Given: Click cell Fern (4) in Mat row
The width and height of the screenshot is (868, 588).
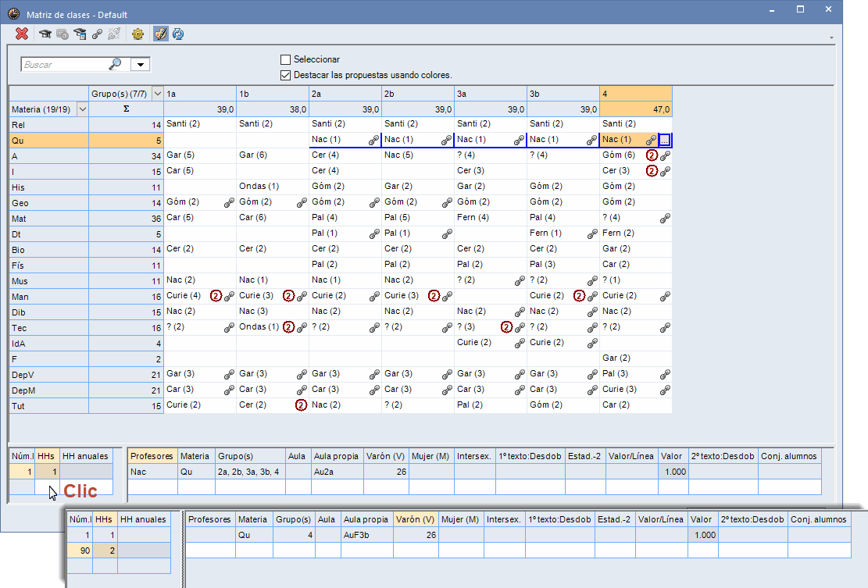Looking at the screenshot, I should 490,217.
